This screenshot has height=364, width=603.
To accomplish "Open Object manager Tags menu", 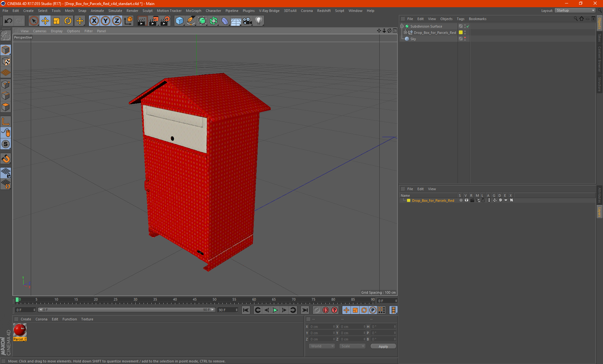I will click(x=460, y=19).
